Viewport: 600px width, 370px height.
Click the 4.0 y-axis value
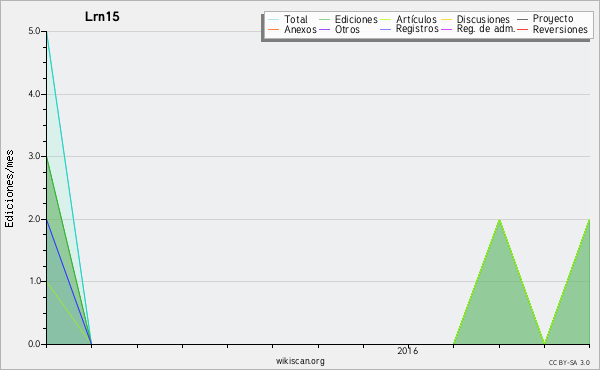click(x=34, y=94)
